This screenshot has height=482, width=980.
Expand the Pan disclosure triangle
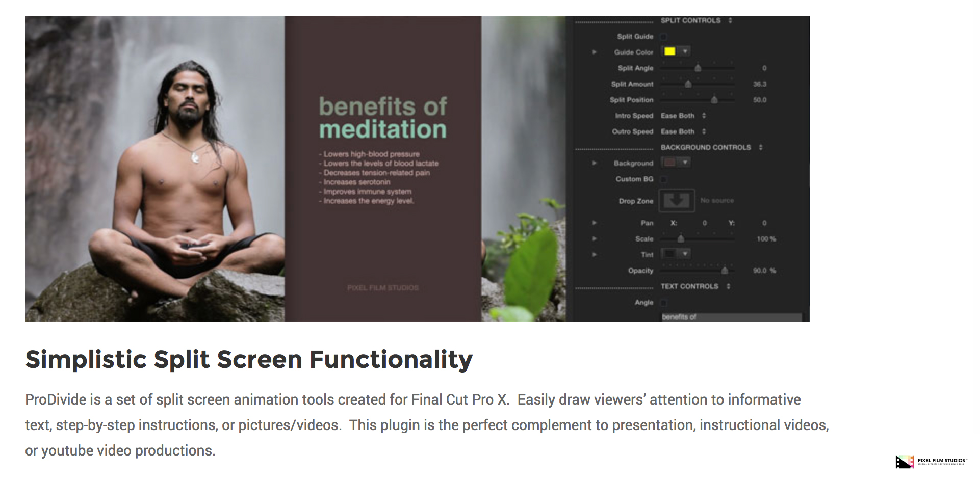pyautogui.click(x=594, y=223)
